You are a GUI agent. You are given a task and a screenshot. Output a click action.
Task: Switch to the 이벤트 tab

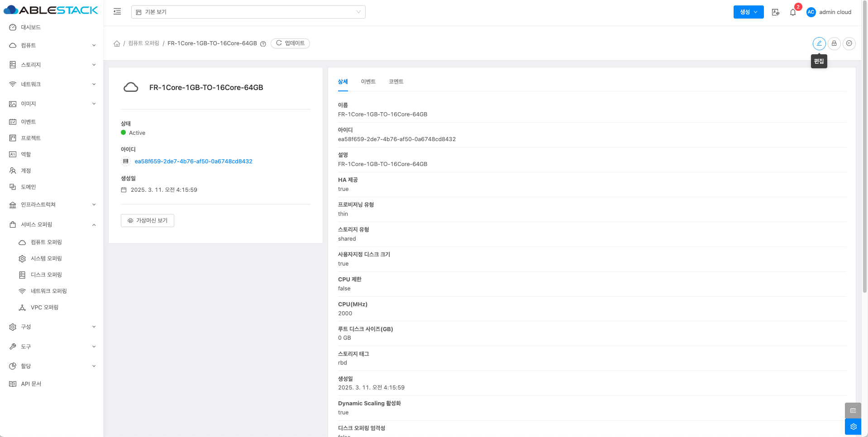coord(368,81)
